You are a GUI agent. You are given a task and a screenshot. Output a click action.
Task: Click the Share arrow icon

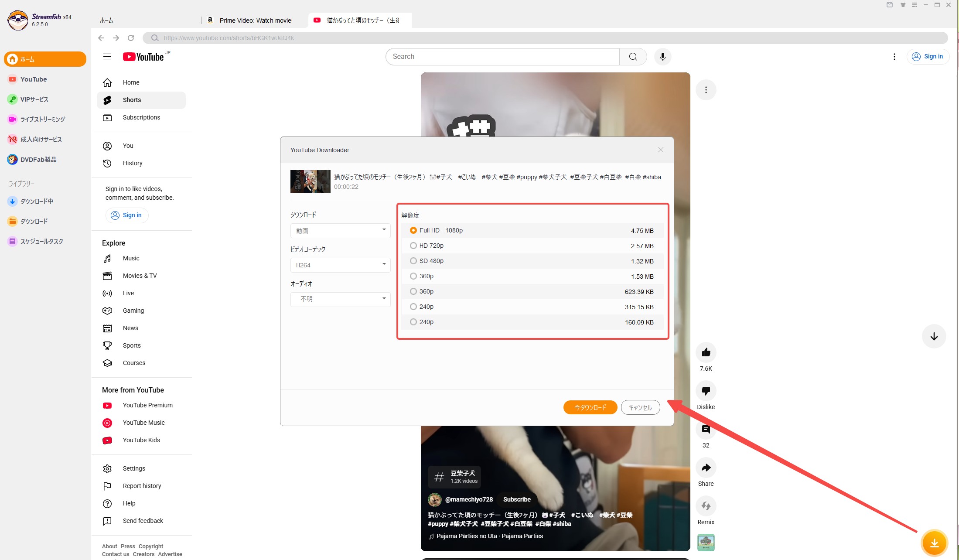(x=706, y=468)
